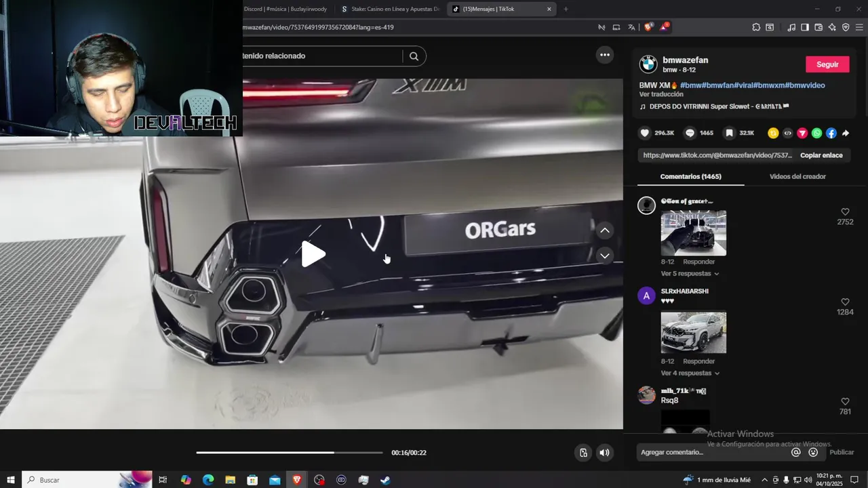Like the video with heart icon
The image size is (868, 488).
tap(645, 133)
